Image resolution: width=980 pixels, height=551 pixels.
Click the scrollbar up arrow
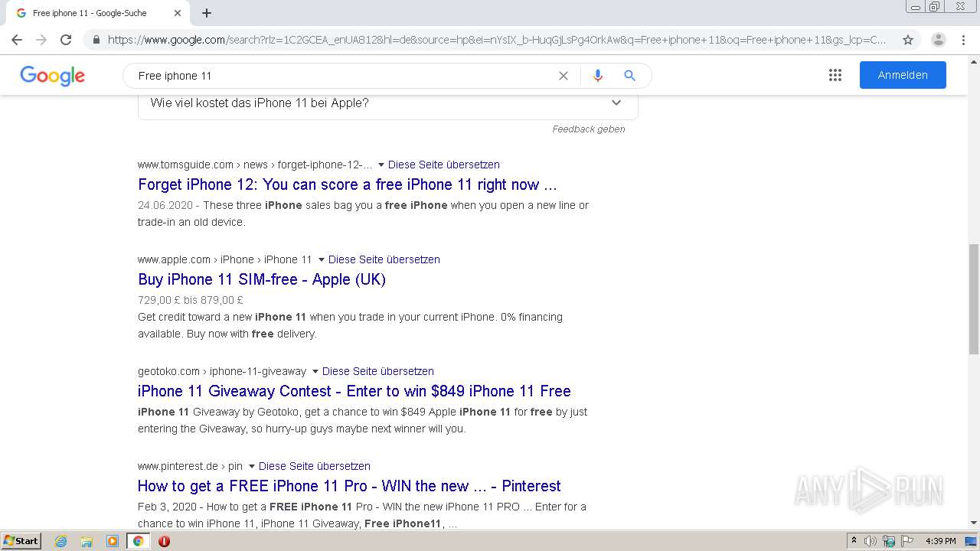tap(974, 60)
